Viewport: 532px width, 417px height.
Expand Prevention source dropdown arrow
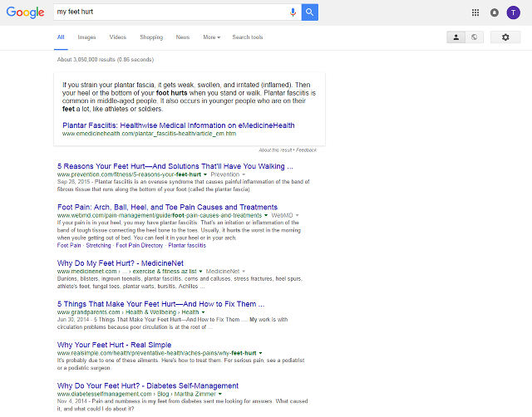tap(244, 174)
